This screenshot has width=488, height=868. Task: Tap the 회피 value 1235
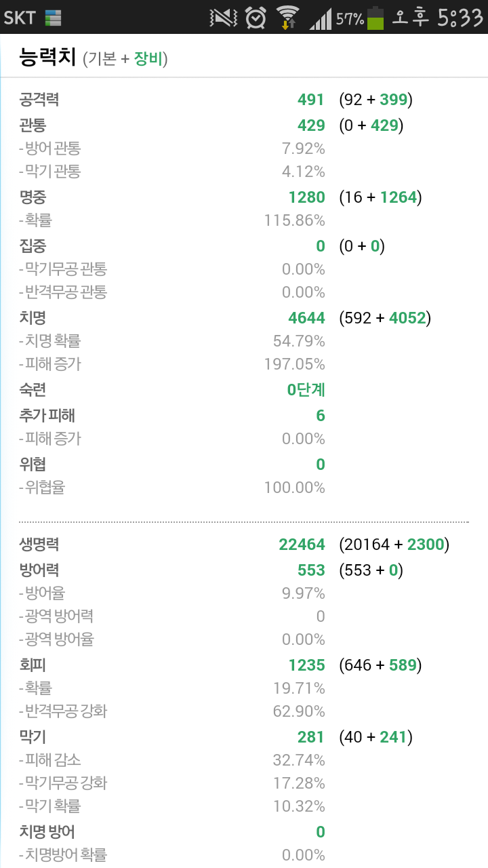(x=306, y=665)
